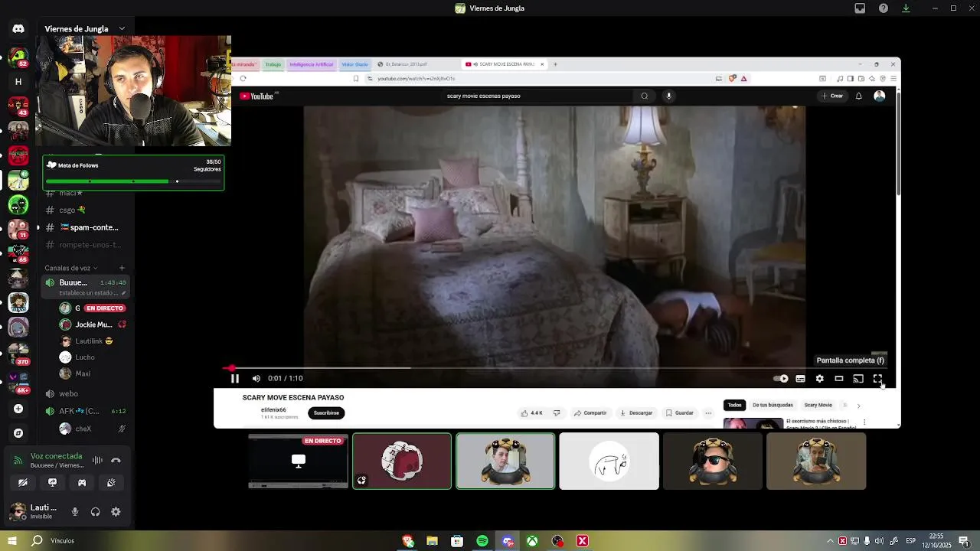Click Suscribirse button for elifenix66

(326, 413)
